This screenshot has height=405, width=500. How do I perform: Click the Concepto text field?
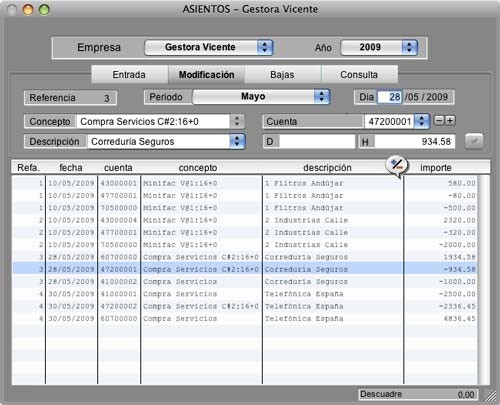[153, 122]
